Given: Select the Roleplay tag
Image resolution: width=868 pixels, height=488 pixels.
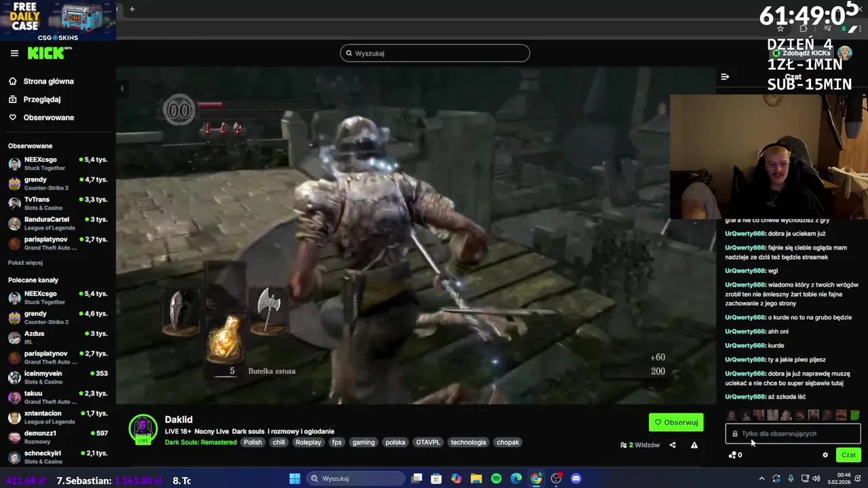Looking at the screenshot, I should 309,443.
